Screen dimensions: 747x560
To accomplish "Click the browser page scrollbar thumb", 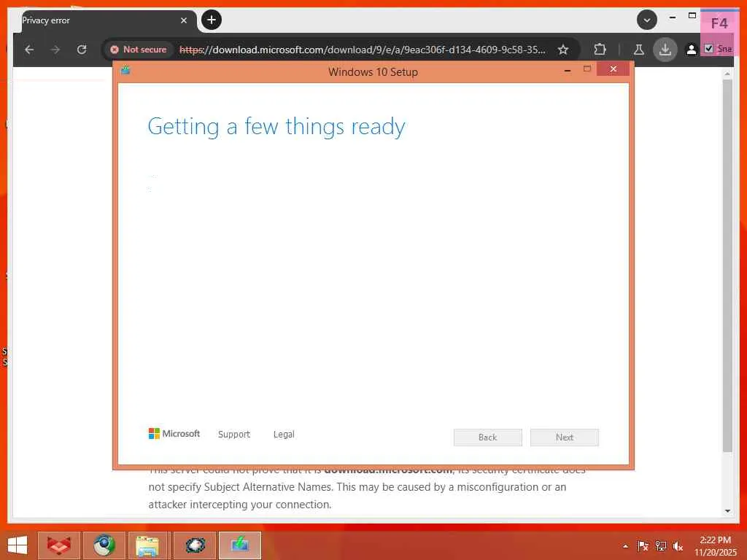I will click(x=727, y=265).
